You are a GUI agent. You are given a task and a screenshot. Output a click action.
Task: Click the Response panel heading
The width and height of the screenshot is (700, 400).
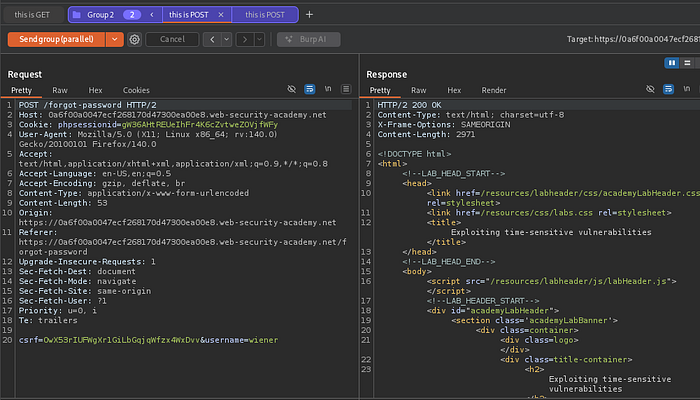tap(387, 75)
